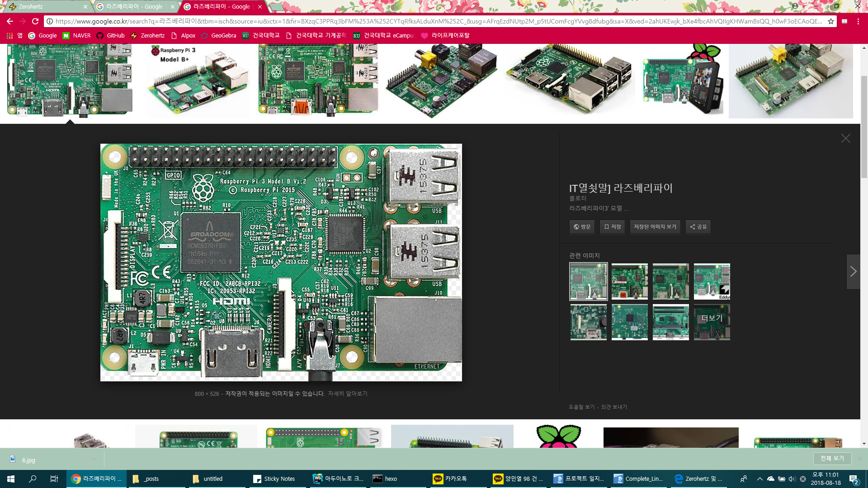Open the Action Center notifications
This screenshot has height=488, width=868.
pos(854,479)
